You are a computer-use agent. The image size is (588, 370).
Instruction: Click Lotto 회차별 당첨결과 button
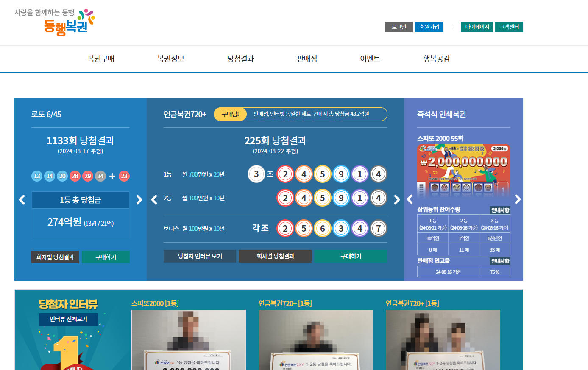point(55,257)
